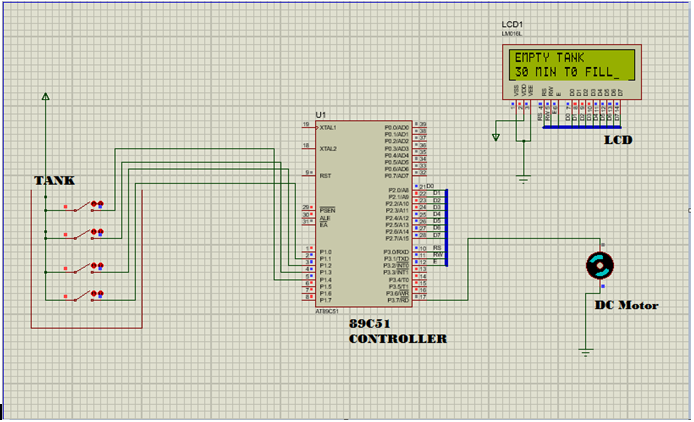Click the LM016L part name
This screenshot has width=694, height=422.
(x=512, y=34)
